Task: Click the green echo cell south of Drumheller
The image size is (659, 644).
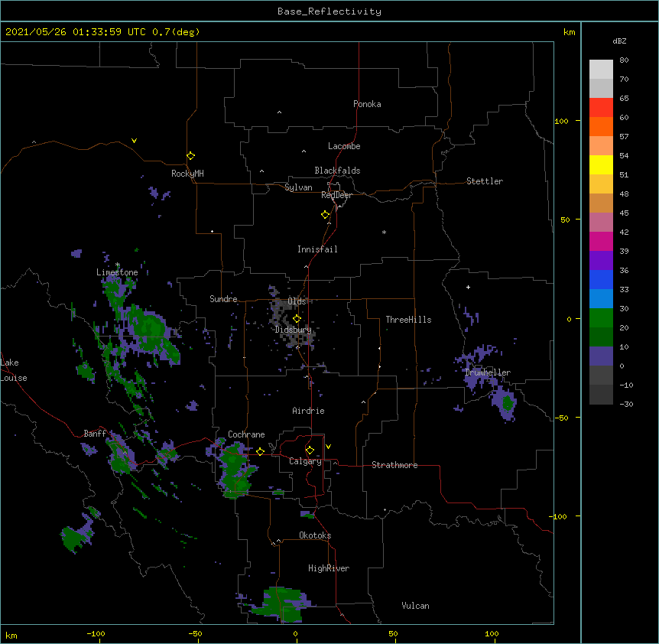Action: (x=508, y=403)
